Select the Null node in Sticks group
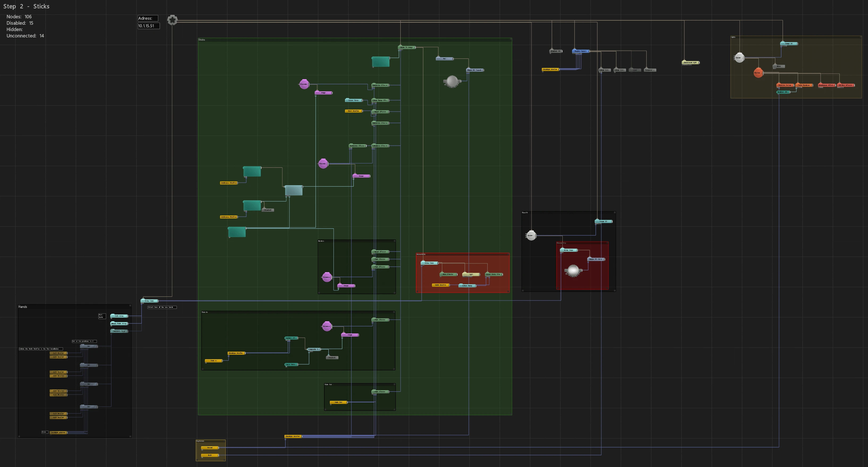This screenshot has height=467, width=868. (x=444, y=59)
